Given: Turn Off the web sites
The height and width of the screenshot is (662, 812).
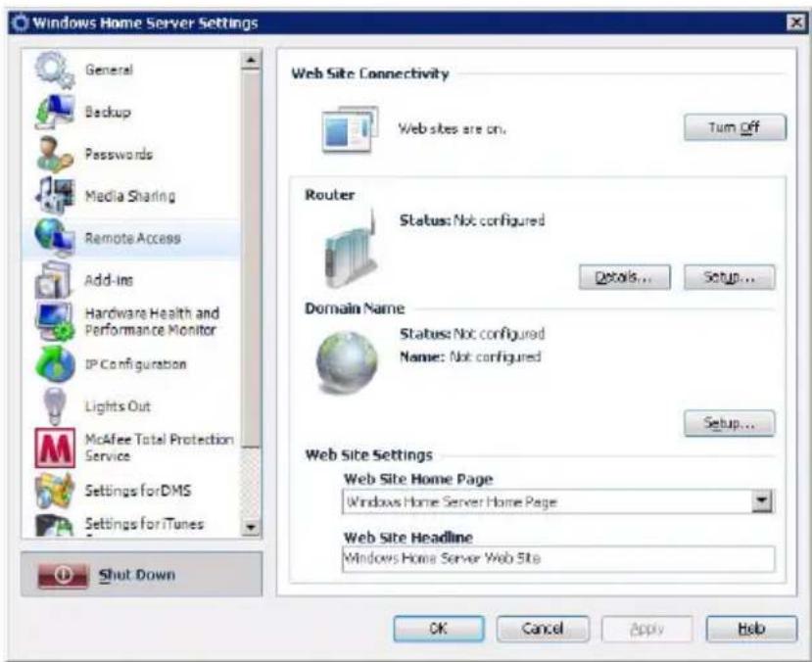Looking at the screenshot, I should pos(735,127).
